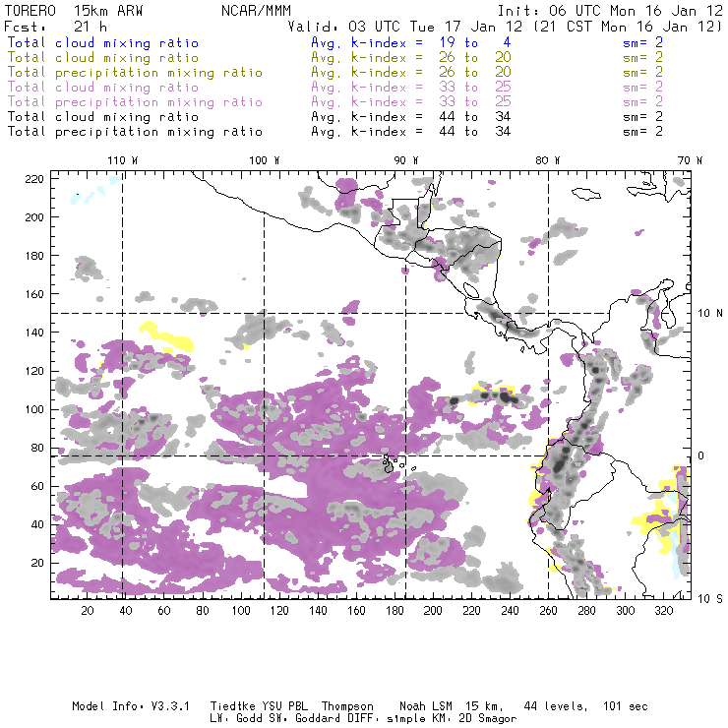The width and height of the screenshot is (728, 728).
Task: Click the pink 'Total precipitation mixing ratio' legend line
Action: [135, 102]
